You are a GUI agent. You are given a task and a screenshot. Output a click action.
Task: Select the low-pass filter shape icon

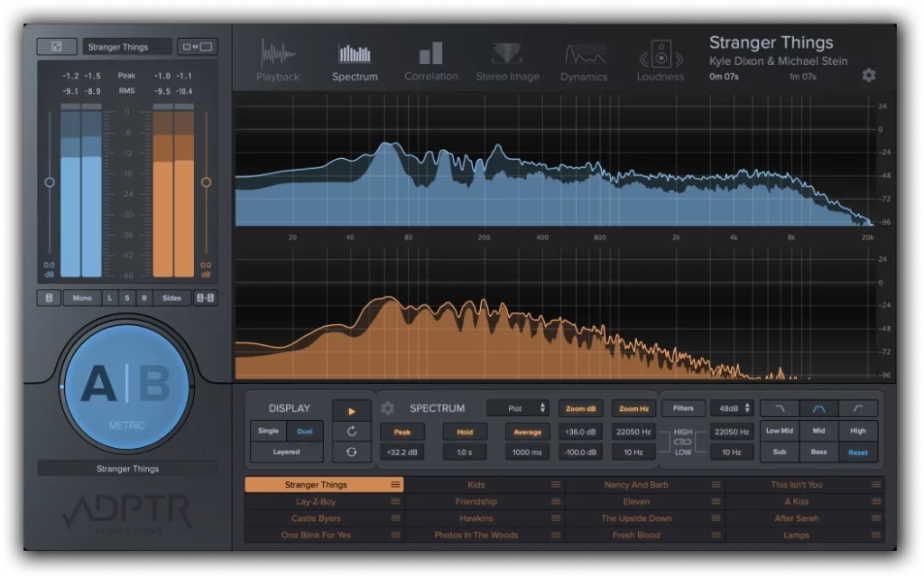(x=780, y=409)
